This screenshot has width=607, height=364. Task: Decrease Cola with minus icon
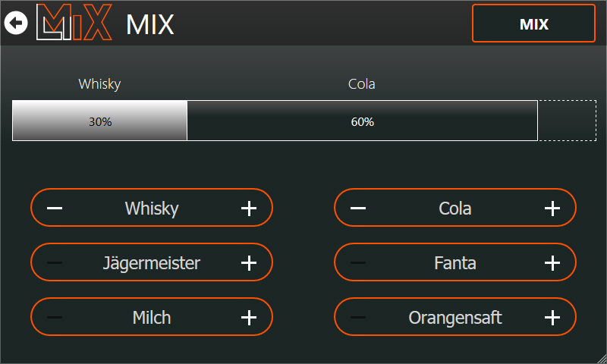coord(358,209)
